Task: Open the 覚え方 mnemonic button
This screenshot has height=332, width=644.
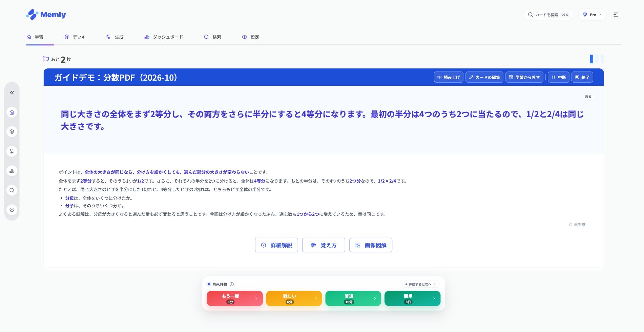Action: click(x=324, y=245)
